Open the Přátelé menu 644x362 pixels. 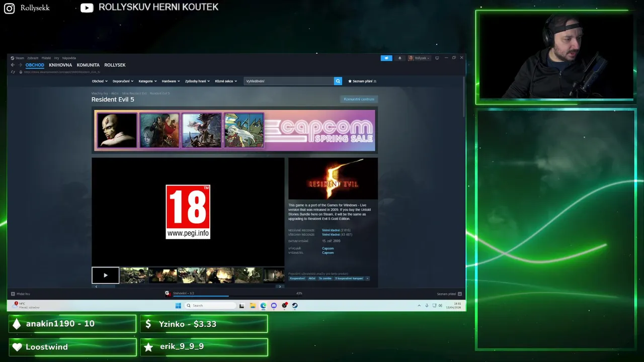click(46, 58)
